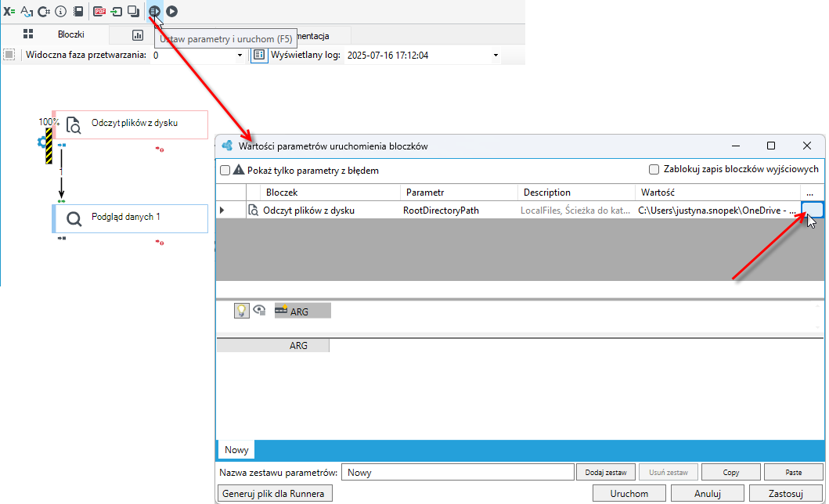
Task: Check Zablokuj zapis bloczków wyjściowych
Action: (x=654, y=169)
